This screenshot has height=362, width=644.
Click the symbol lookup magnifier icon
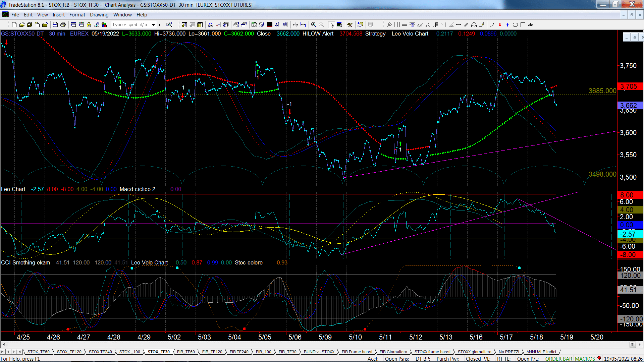tap(169, 24)
